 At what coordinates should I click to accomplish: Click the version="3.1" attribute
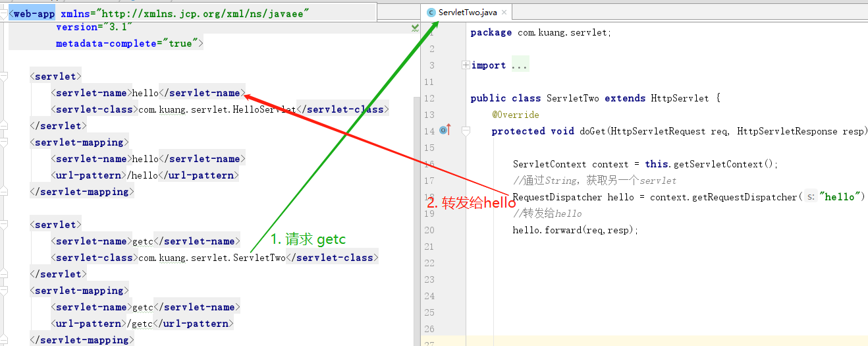click(x=94, y=27)
